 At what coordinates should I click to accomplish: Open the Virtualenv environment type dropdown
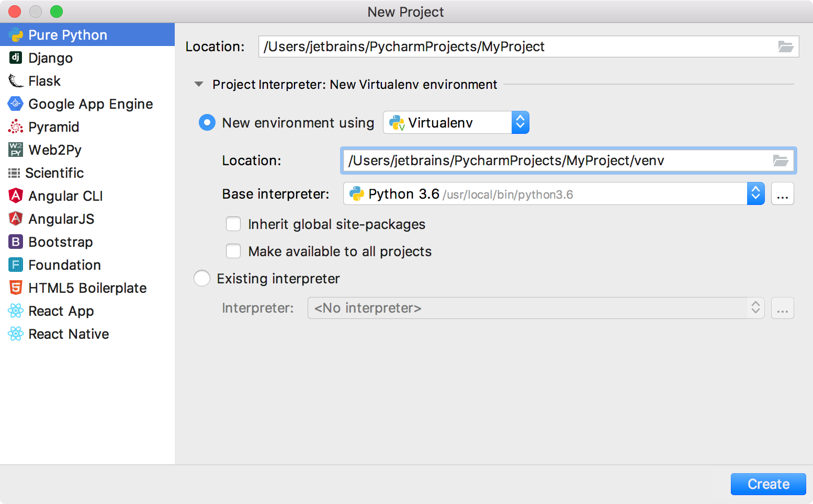[456, 122]
